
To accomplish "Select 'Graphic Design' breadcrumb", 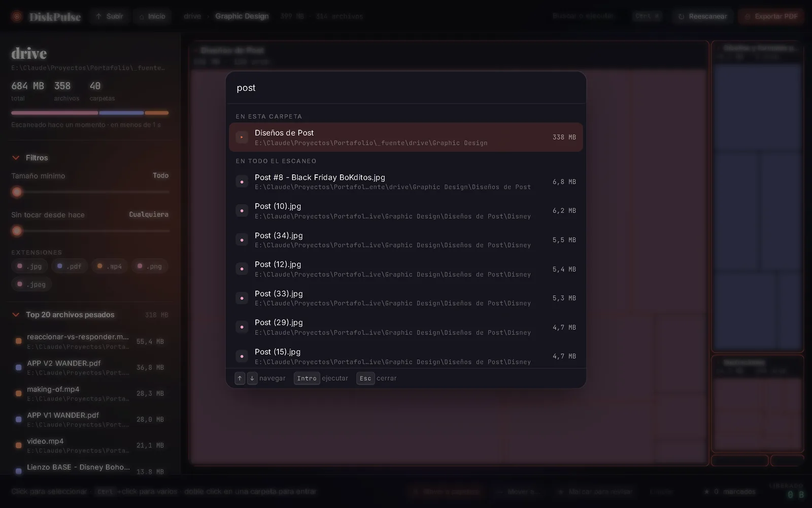I will coord(242,16).
